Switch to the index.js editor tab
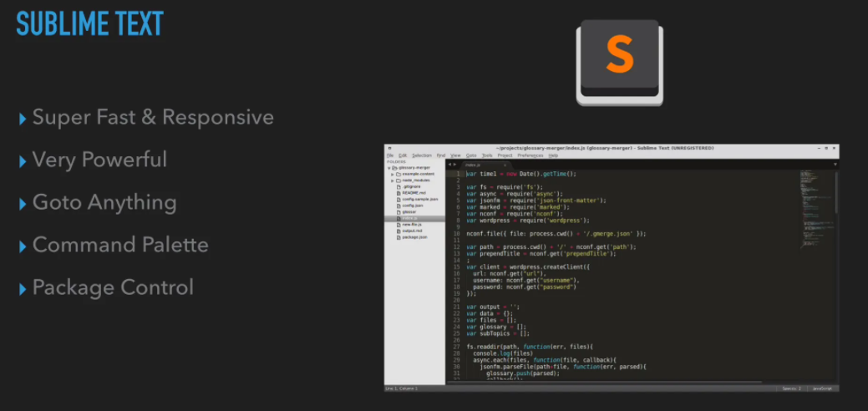 pyautogui.click(x=485, y=165)
